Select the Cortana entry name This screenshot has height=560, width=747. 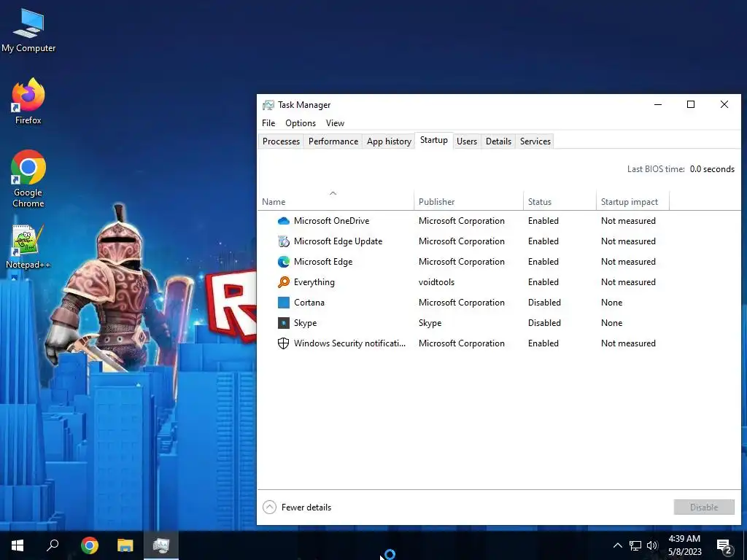tap(309, 303)
